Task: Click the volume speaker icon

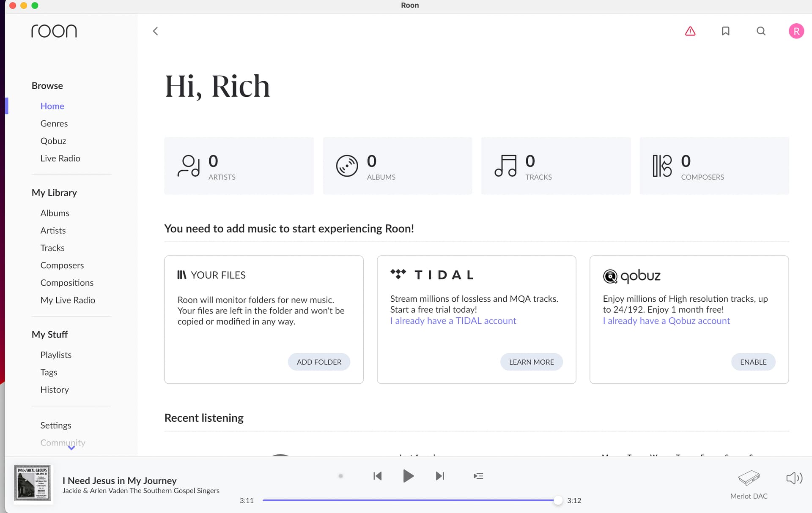Action: (x=794, y=478)
